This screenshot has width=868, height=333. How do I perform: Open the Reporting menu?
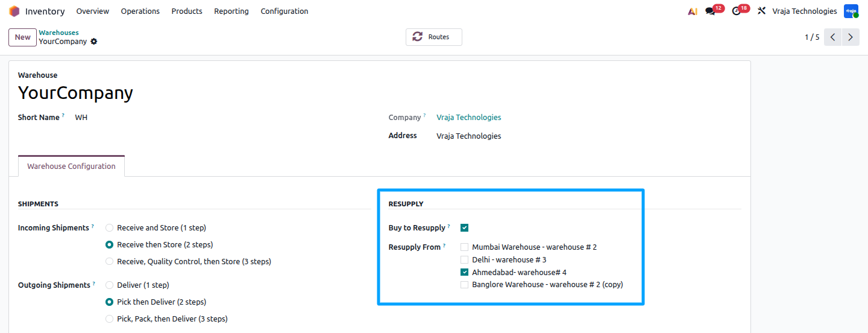[x=231, y=11]
